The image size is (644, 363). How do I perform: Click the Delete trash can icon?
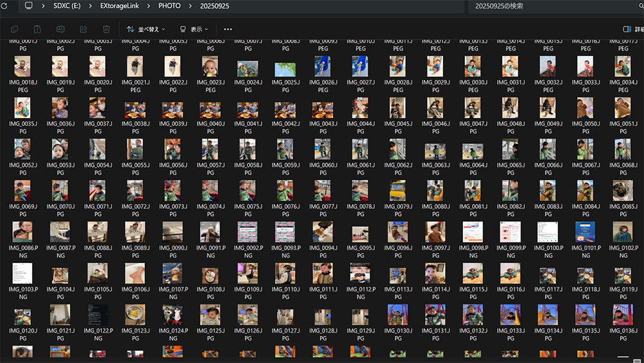(106, 29)
